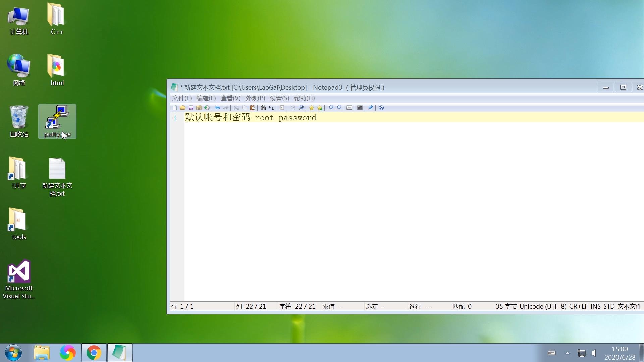Viewport: 644px width, 362px height.
Task: Open encoding selector Unicode (UTF-8) in status bar
Action: [x=542, y=306]
